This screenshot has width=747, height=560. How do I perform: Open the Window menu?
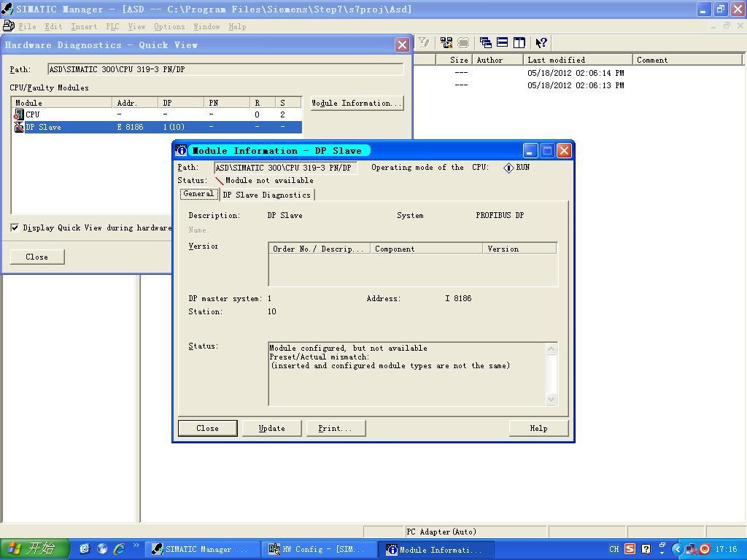click(206, 27)
